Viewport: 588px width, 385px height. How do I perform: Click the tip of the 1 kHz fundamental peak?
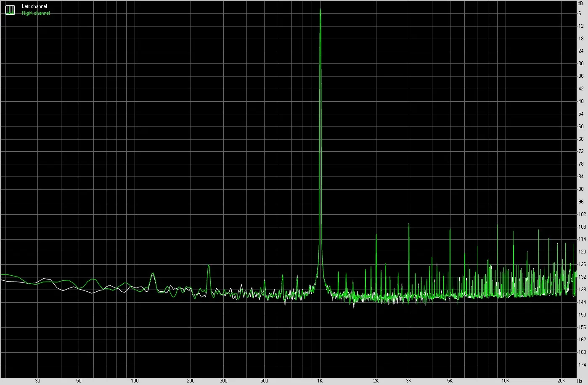(320, 9)
